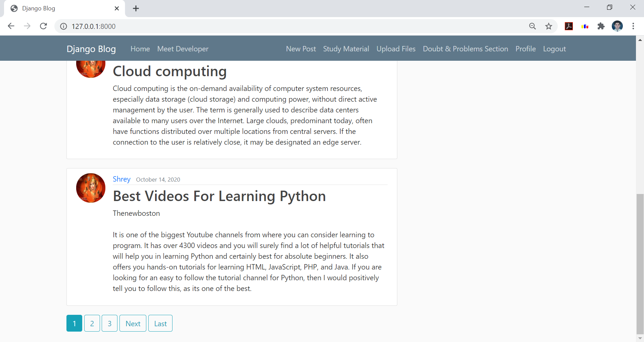
Task: Go to Profile page
Action: coord(526,49)
